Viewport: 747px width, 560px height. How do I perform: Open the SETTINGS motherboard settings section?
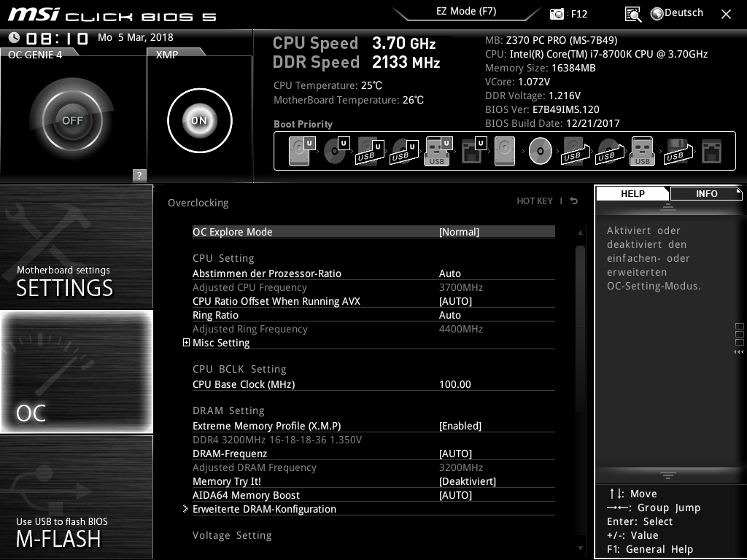[76, 246]
